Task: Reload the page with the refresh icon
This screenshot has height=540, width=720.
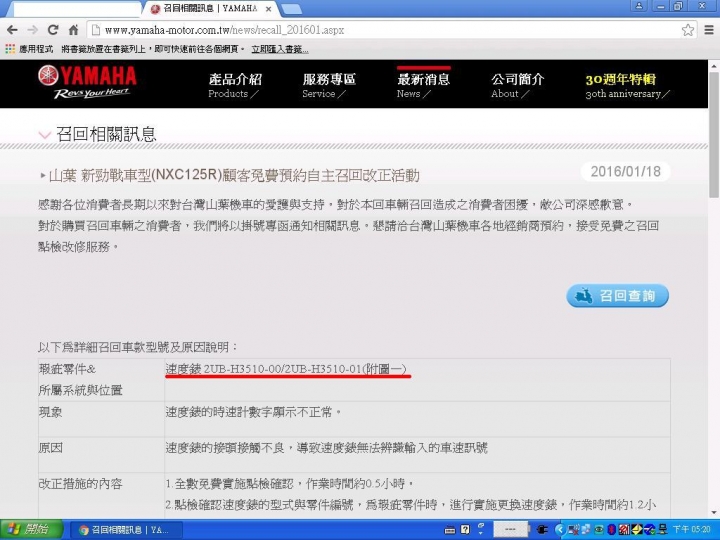Action: click(x=53, y=30)
